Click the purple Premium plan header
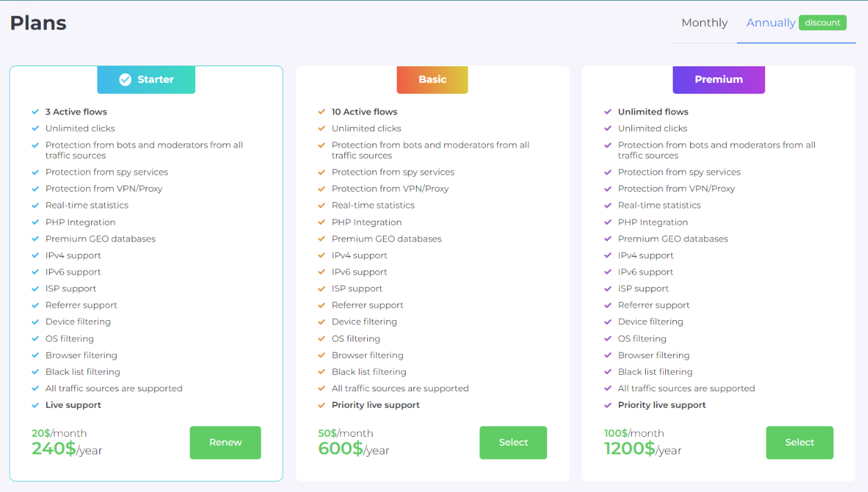This screenshot has width=868, height=492. pyautogui.click(x=718, y=79)
